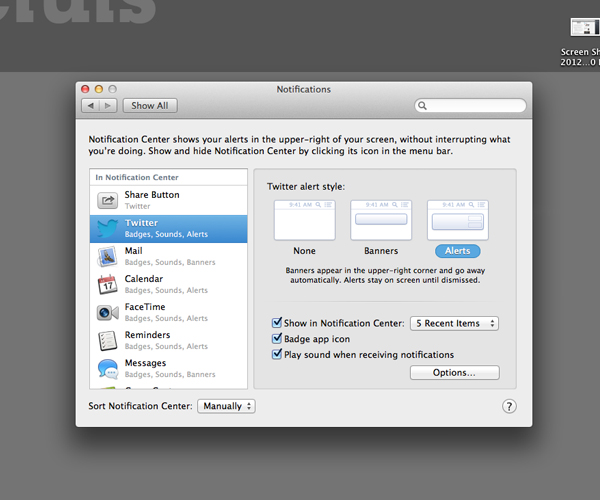Click the Options... button
The width and height of the screenshot is (600, 500).
tap(455, 373)
